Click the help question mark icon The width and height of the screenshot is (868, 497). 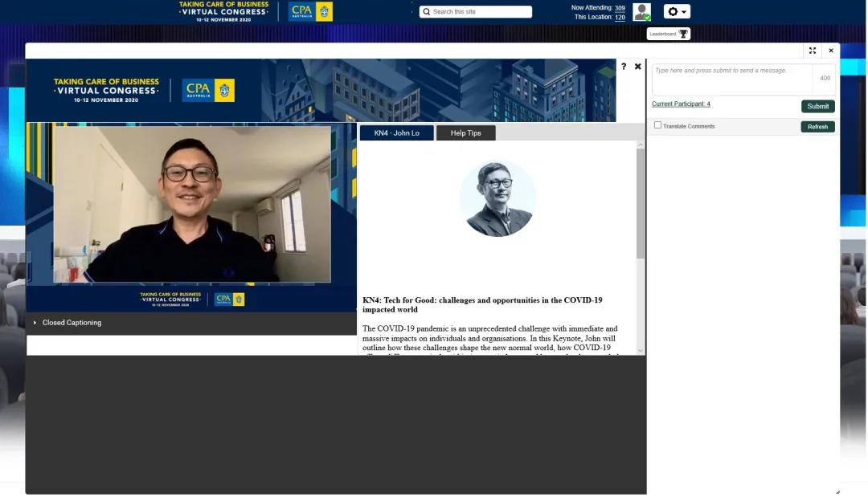click(624, 67)
